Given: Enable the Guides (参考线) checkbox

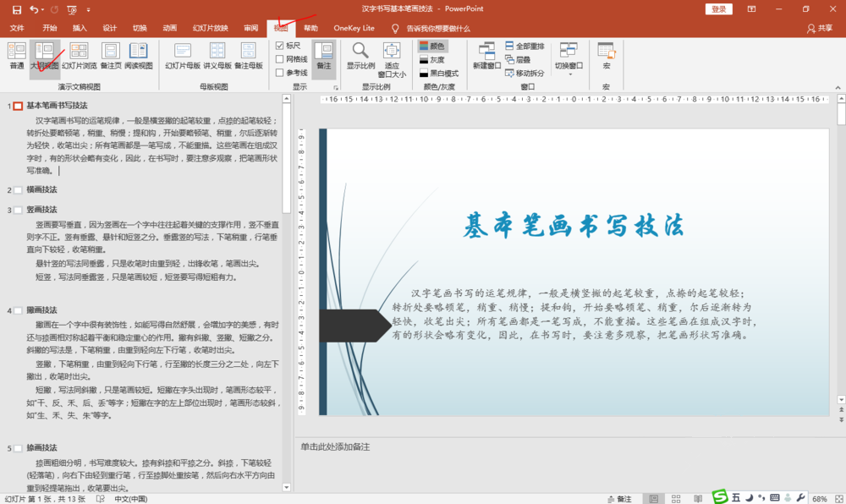Looking at the screenshot, I should click(280, 73).
